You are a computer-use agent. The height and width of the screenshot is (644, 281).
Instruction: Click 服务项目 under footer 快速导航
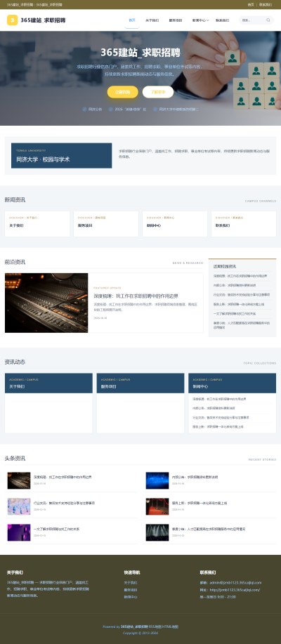[x=131, y=590]
